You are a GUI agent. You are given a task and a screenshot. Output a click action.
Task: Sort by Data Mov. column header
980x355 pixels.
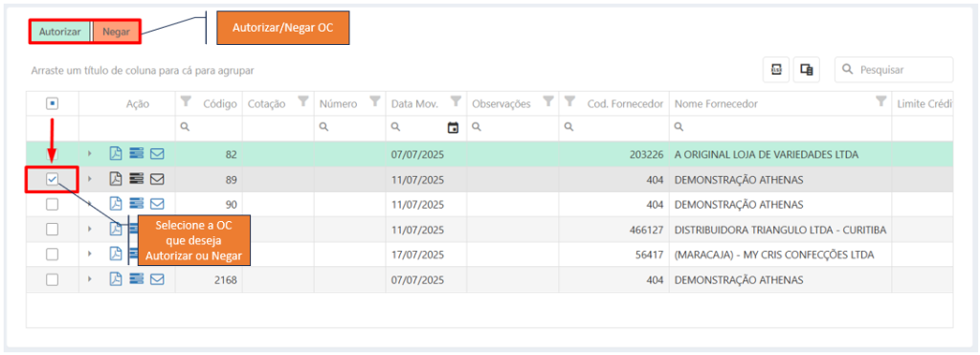(415, 103)
